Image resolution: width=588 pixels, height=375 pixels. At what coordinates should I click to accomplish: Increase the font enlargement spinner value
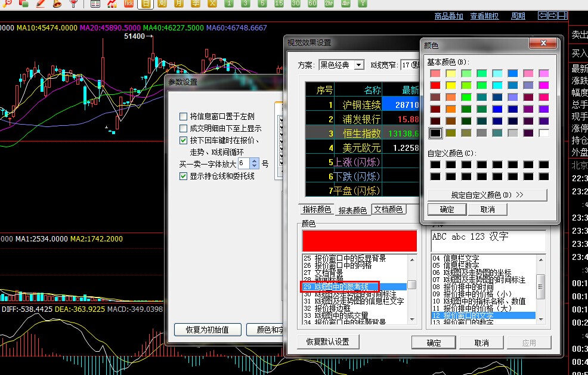(255, 160)
